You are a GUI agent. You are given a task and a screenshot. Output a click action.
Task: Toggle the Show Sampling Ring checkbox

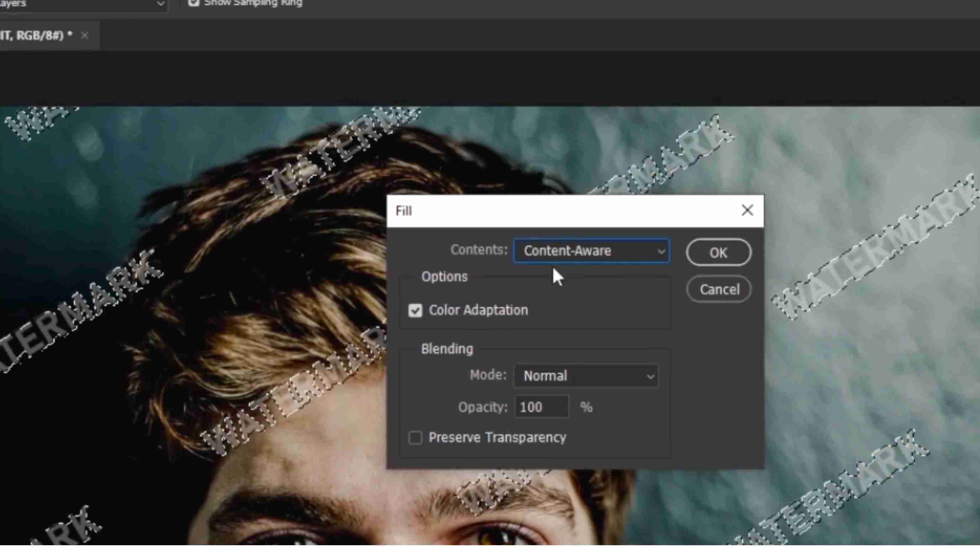(x=194, y=3)
